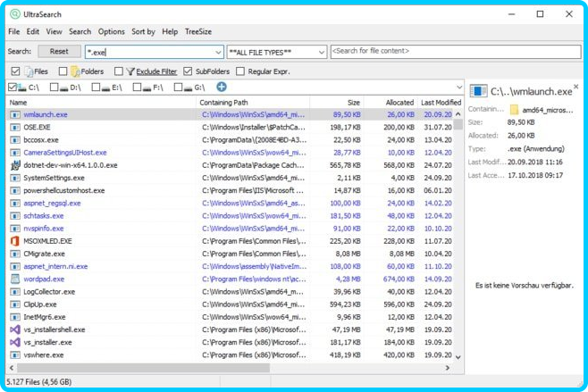Uncheck the Files checkbox
This screenshot has height=392, width=588.
pos(15,71)
